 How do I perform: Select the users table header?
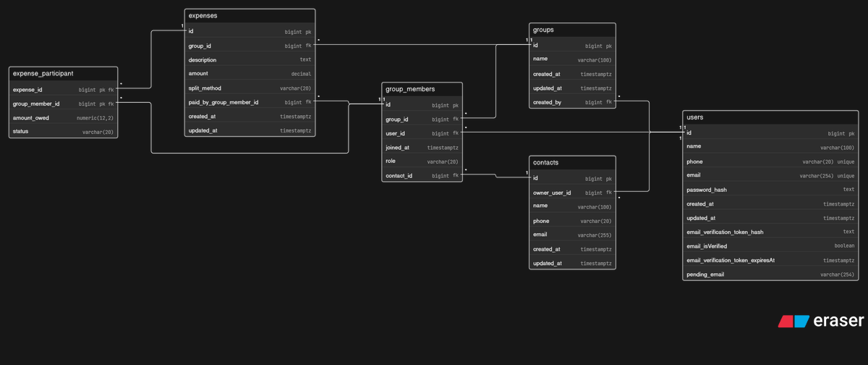point(770,117)
